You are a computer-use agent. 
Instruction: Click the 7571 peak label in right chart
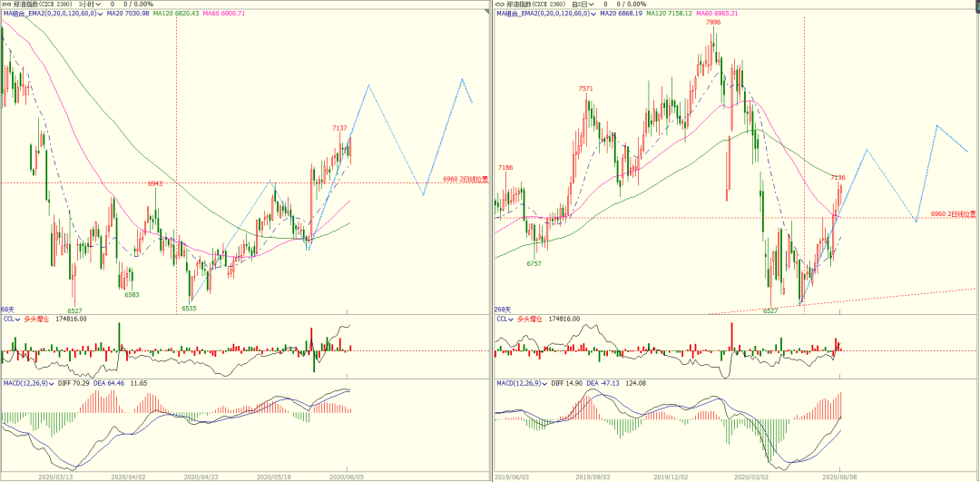point(585,89)
